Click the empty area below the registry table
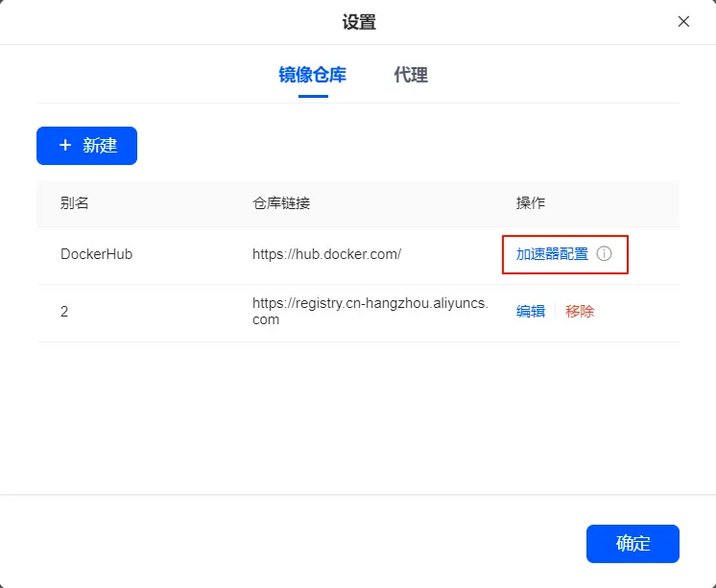Screen dimensions: 716x588 [x=358, y=412]
